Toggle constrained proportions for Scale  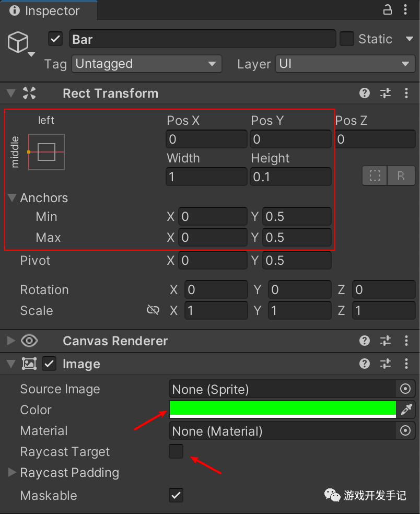[x=153, y=310]
